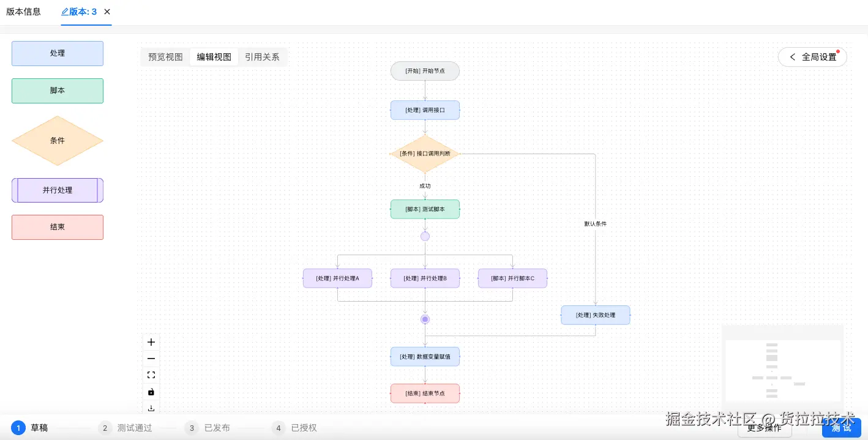Open 全局设置 with the red notification dot
Viewport: 868px width, 440px height.
(x=819, y=57)
